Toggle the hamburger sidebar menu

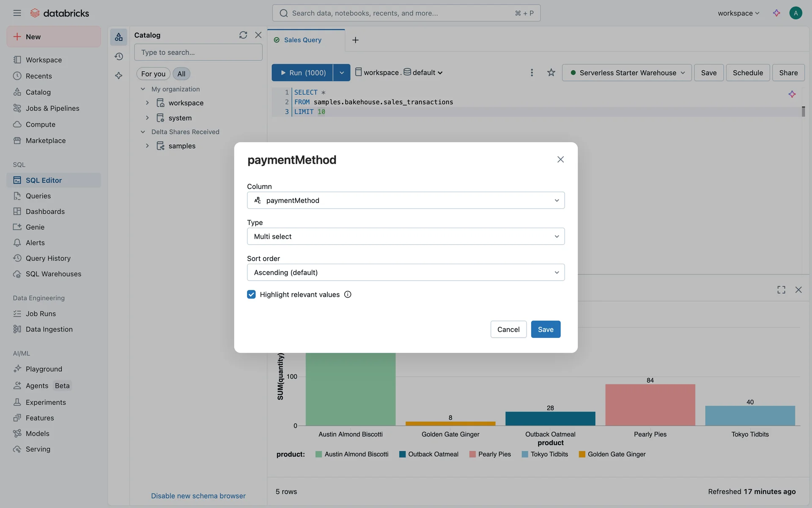tap(17, 13)
